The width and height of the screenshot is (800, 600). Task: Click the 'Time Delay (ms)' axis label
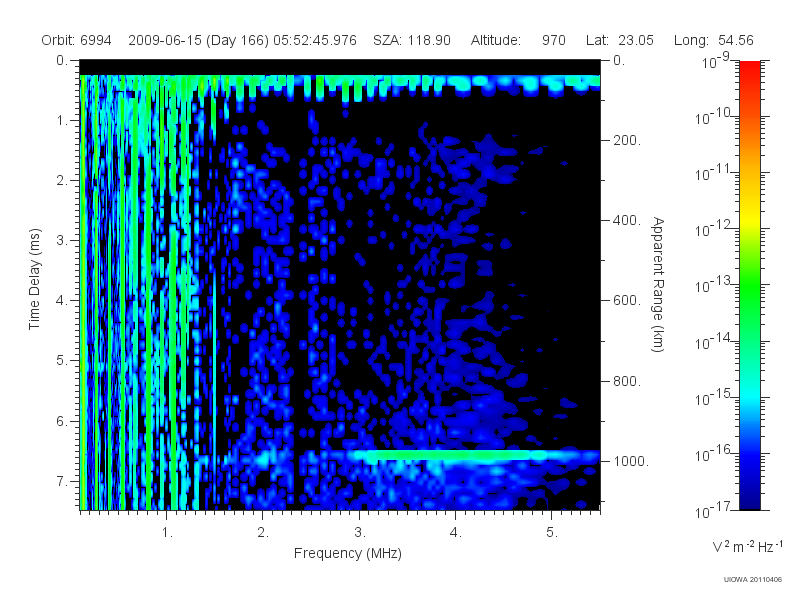tap(34, 279)
